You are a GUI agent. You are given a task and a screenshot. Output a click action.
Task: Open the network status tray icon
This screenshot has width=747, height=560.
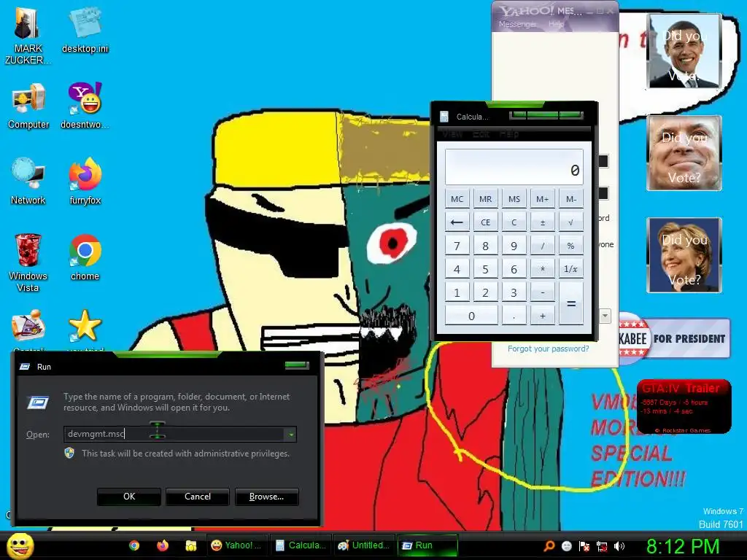point(602,546)
